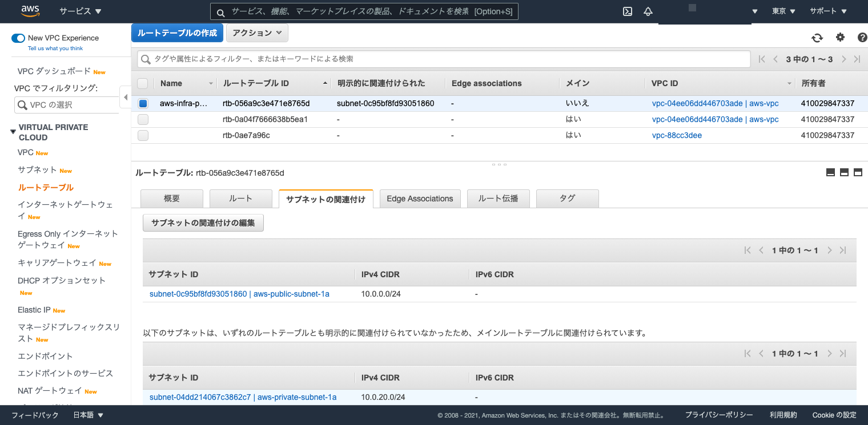
Task: Open the アクション dropdown
Action: (x=257, y=33)
